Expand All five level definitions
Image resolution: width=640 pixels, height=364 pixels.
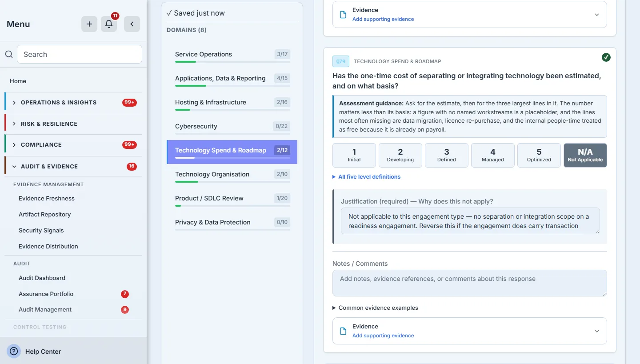click(x=367, y=176)
